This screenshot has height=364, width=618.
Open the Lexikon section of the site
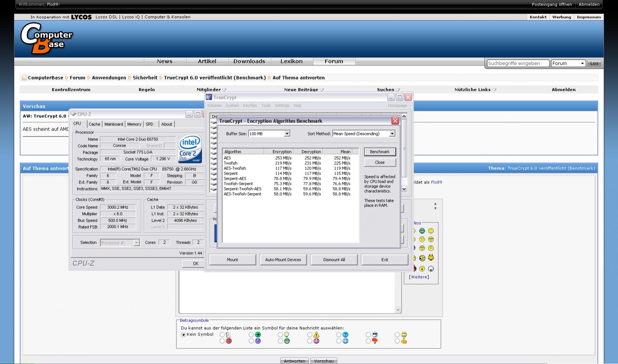(x=292, y=61)
